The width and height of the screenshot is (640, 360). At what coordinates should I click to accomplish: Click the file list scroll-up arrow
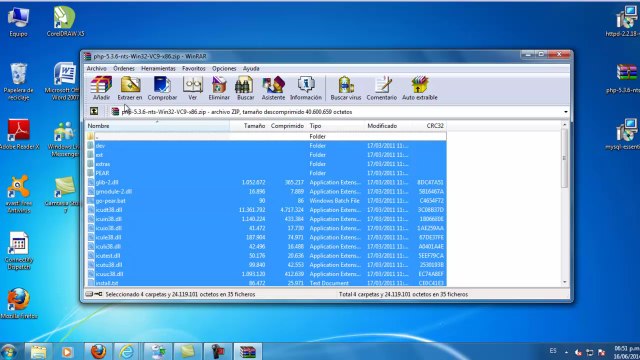(x=564, y=125)
